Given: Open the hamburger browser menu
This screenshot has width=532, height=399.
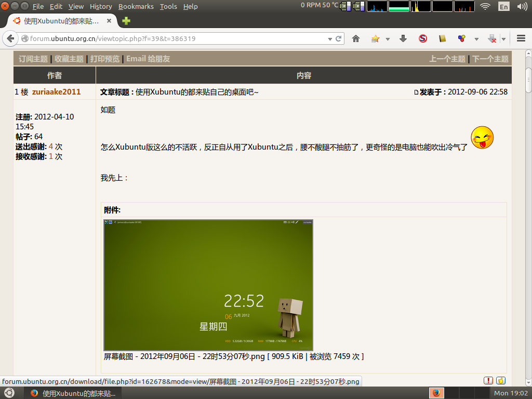Looking at the screenshot, I should coord(521,38).
